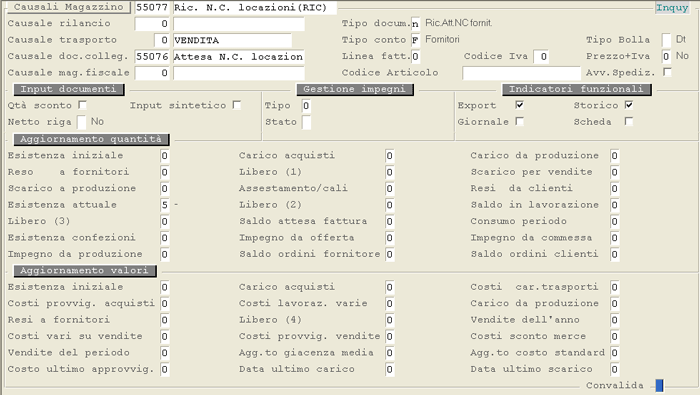Click the Causale doc.colleg. code 55076
Viewport: 700px width, 395px height.
click(152, 57)
